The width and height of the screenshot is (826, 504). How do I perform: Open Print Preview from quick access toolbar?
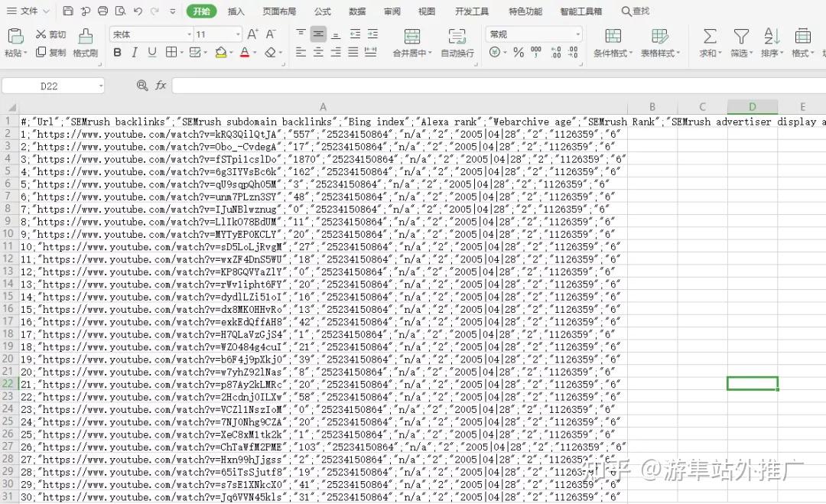pyautogui.click(x=120, y=11)
